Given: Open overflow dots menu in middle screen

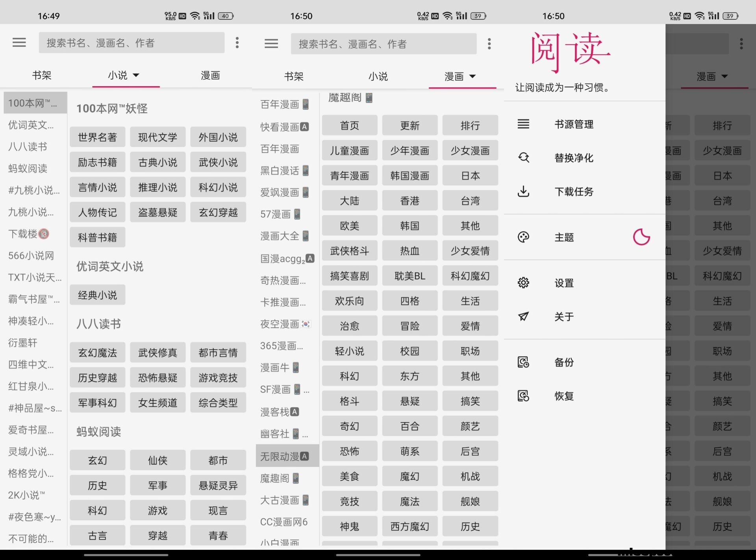Looking at the screenshot, I should coord(489,43).
